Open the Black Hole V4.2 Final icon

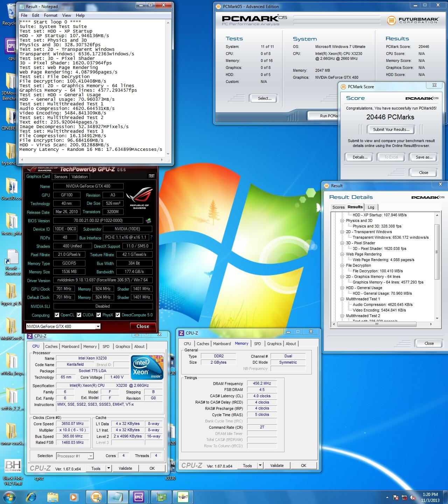(x=13, y=472)
